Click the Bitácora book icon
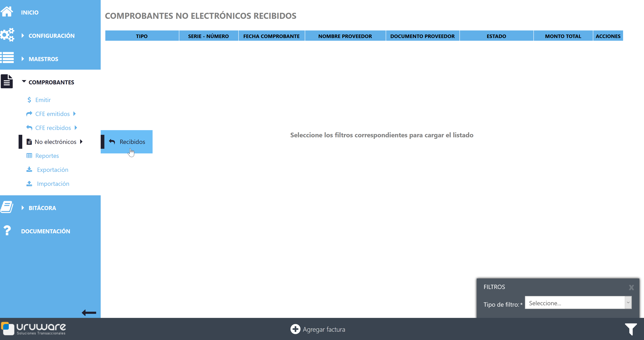The image size is (644, 340). pyautogui.click(x=7, y=207)
